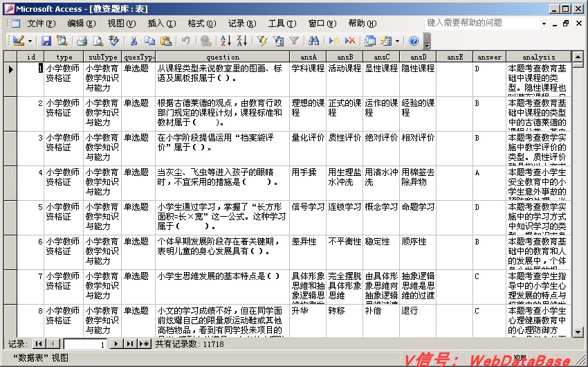Expand toolbar options chevron
This screenshot has width=588, height=367.
(427, 42)
